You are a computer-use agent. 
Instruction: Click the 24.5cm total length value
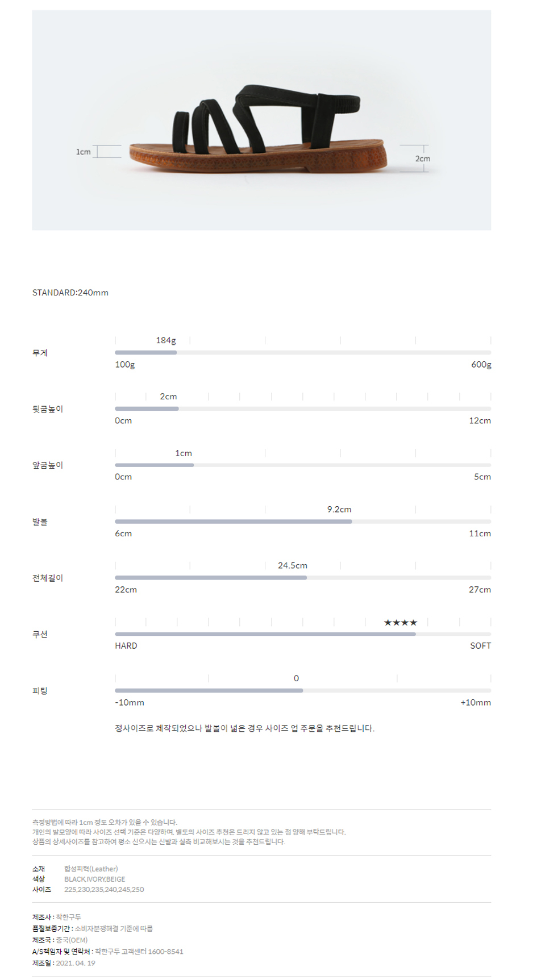[x=293, y=566]
